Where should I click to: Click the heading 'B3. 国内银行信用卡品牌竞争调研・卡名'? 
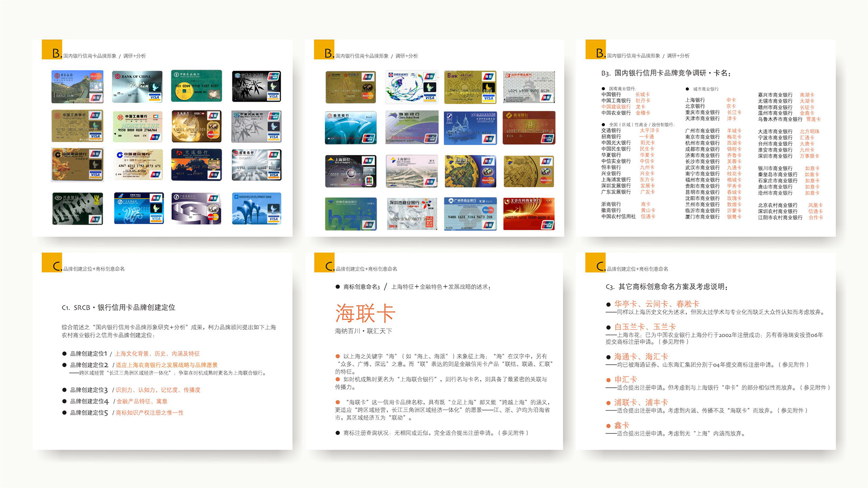pos(665,73)
